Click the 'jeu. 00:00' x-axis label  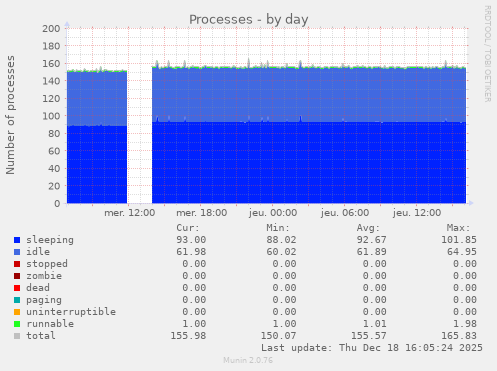click(x=273, y=213)
